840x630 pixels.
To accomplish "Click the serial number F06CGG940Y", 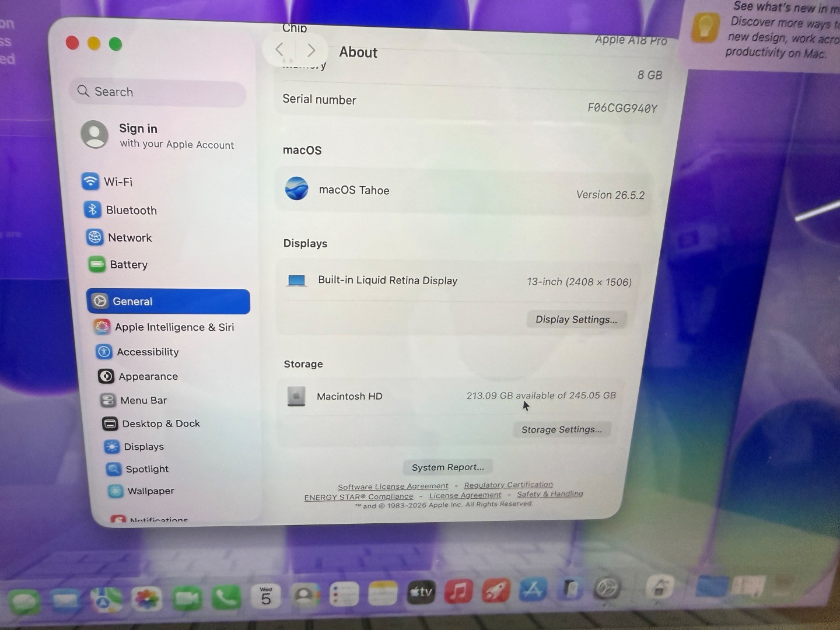I will pos(622,108).
